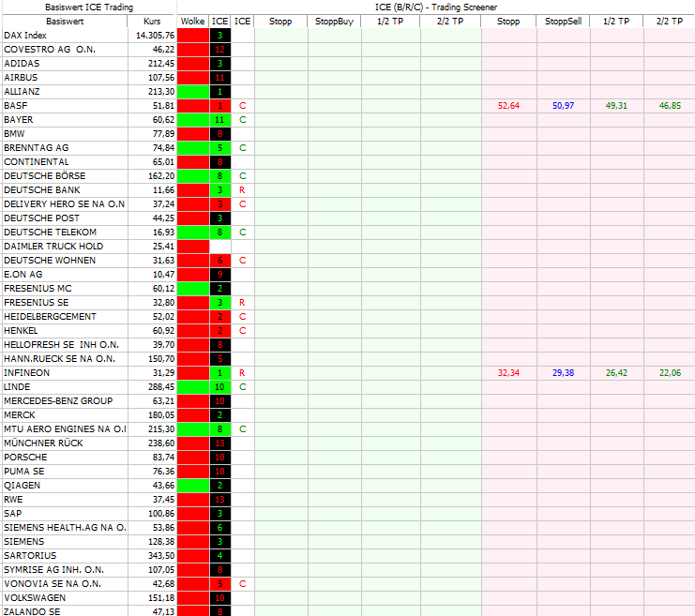Select the DEUTSCHE BÖRSE row
The width and height of the screenshot is (695, 616).
tap(45, 176)
